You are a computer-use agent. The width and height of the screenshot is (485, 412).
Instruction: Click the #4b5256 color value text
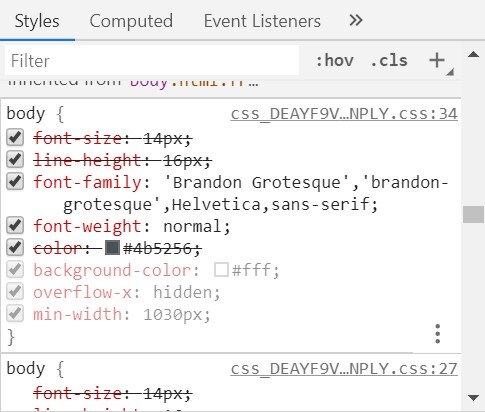(x=158, y=248)
